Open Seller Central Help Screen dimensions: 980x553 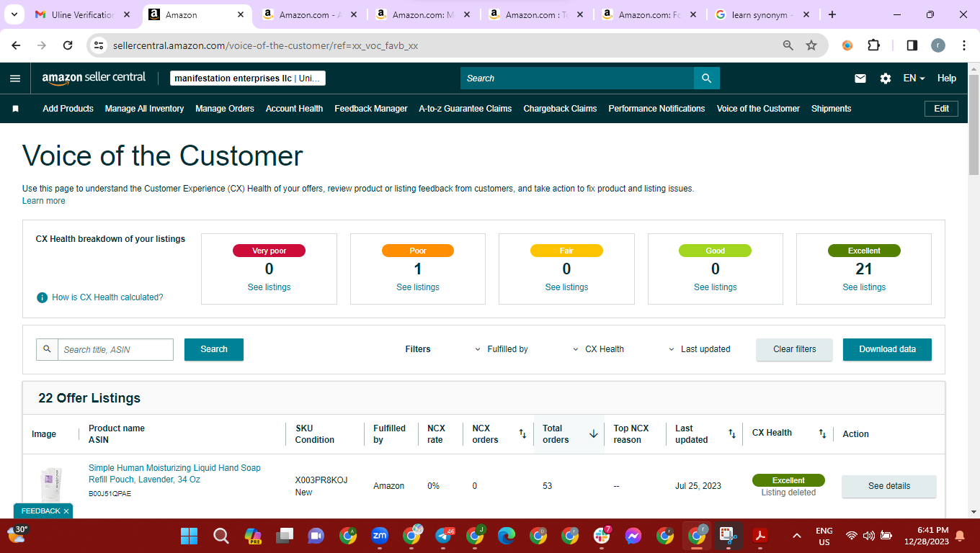click(947, 78)
